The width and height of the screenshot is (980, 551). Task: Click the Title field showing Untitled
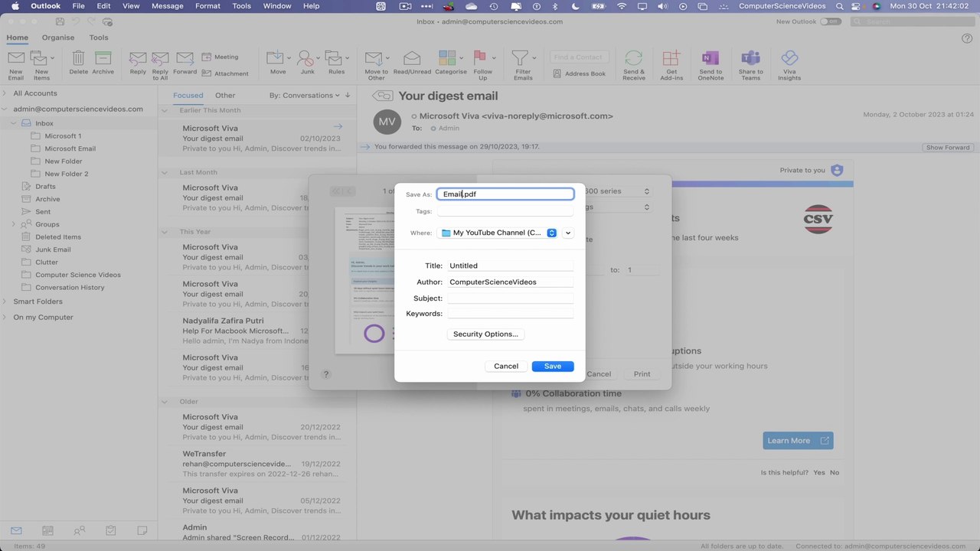(511, 266)
